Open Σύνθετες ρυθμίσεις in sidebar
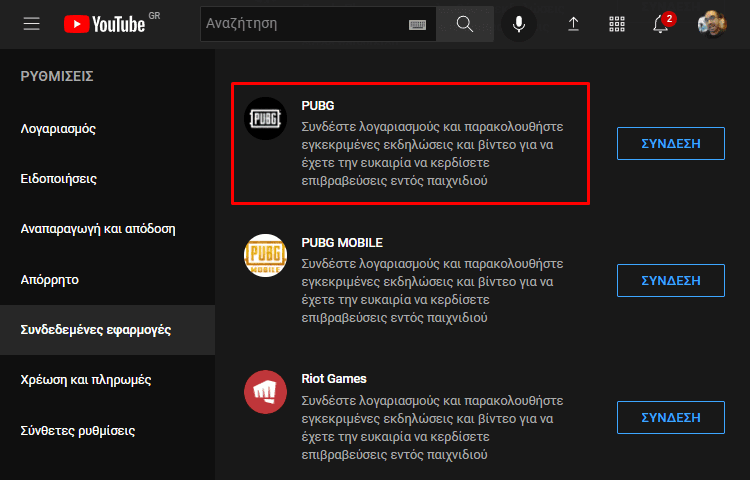 coord(77,430)
